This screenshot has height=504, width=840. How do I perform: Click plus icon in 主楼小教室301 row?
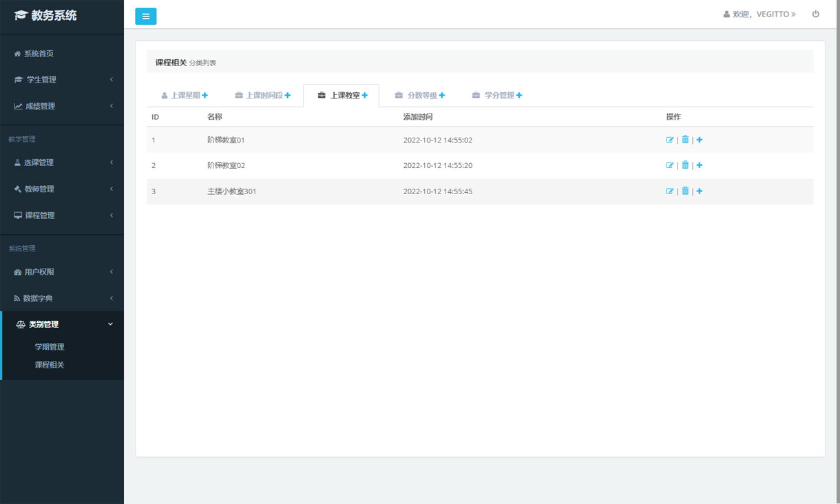pos(700,191)
